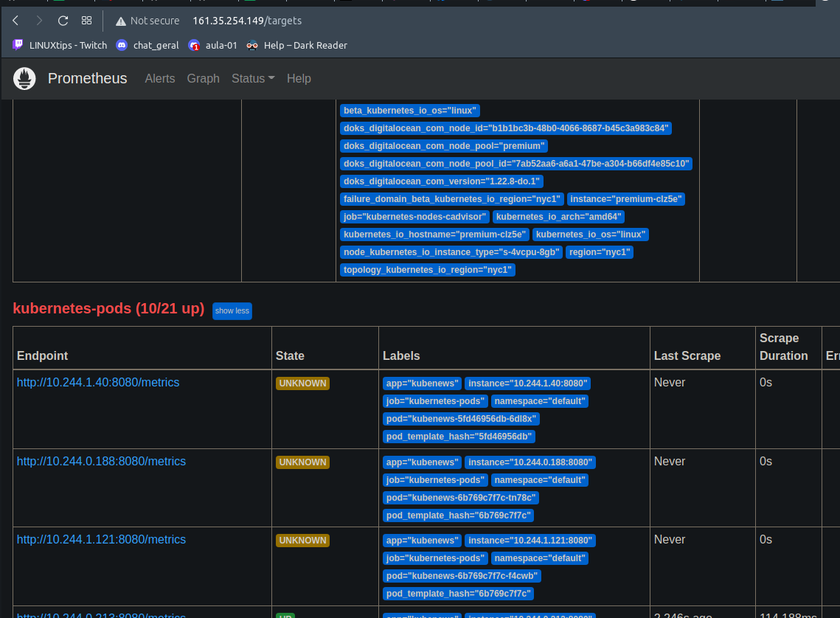Collapse kubernetes-pods with show less
Image resolution: width=840 pixels, height=618 pixels.
click(232, 311)
